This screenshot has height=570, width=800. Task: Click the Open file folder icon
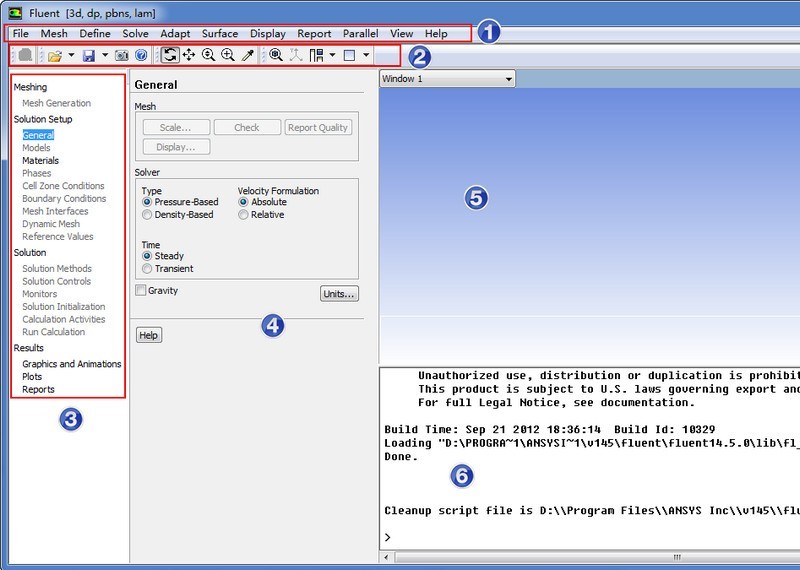[x=54, y=55]
